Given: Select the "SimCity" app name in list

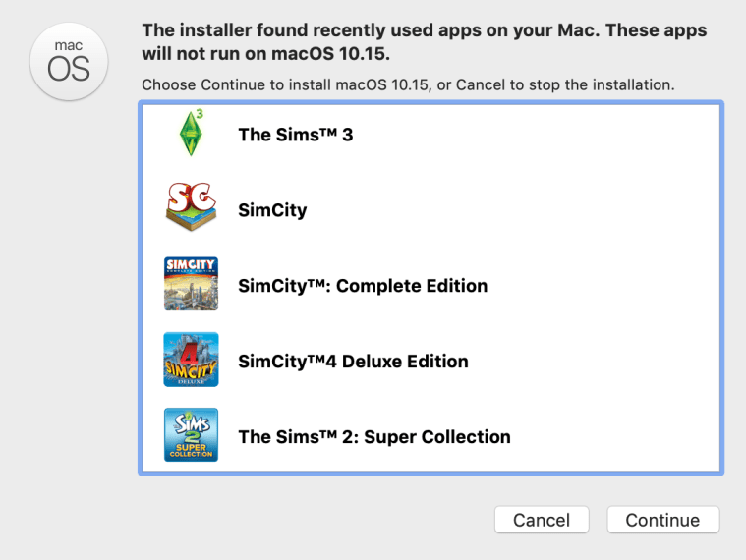Looking at the screenshot, I should 272,210.
